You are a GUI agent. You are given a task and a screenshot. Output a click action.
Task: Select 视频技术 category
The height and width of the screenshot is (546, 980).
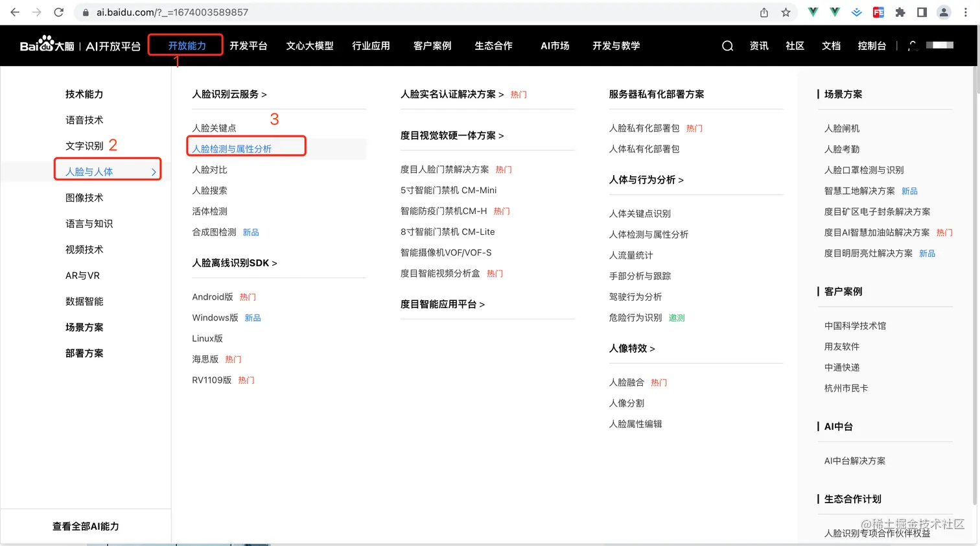pyautogui.click(x=84, y=250)
